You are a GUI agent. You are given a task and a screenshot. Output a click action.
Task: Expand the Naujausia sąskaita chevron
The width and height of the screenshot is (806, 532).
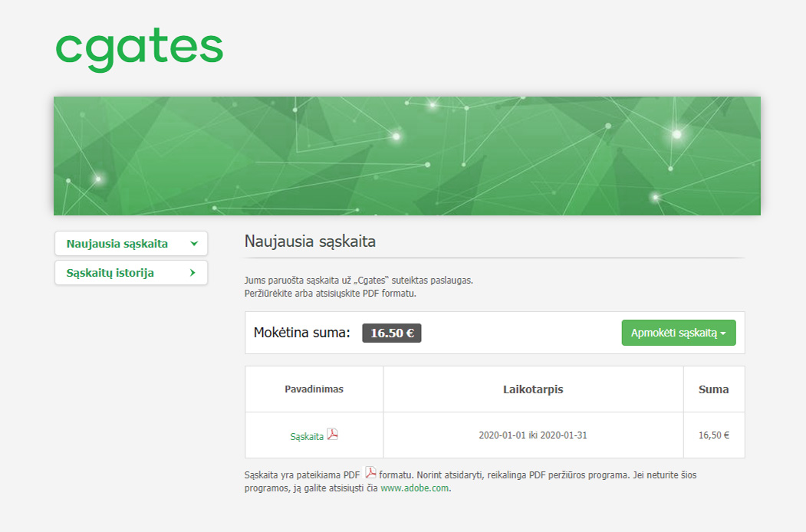point(194,244)
